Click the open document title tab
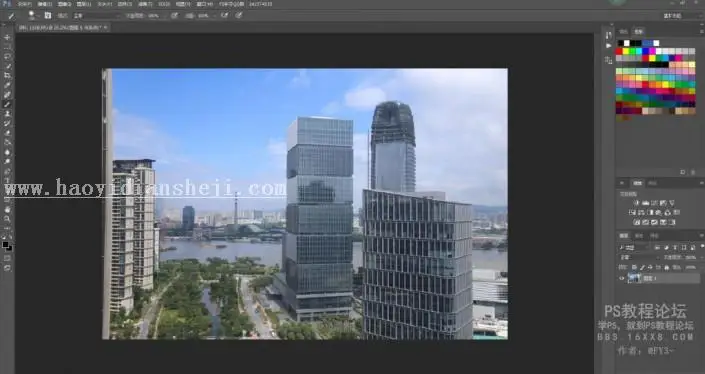 pos(62,27)
